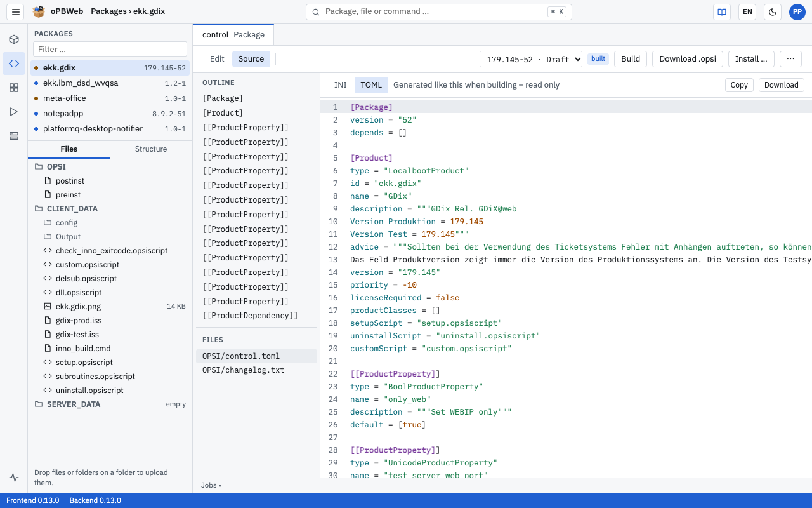Open the cube packages sidebar icon
The image size is (812, 508).
click(x=14, y=39)
